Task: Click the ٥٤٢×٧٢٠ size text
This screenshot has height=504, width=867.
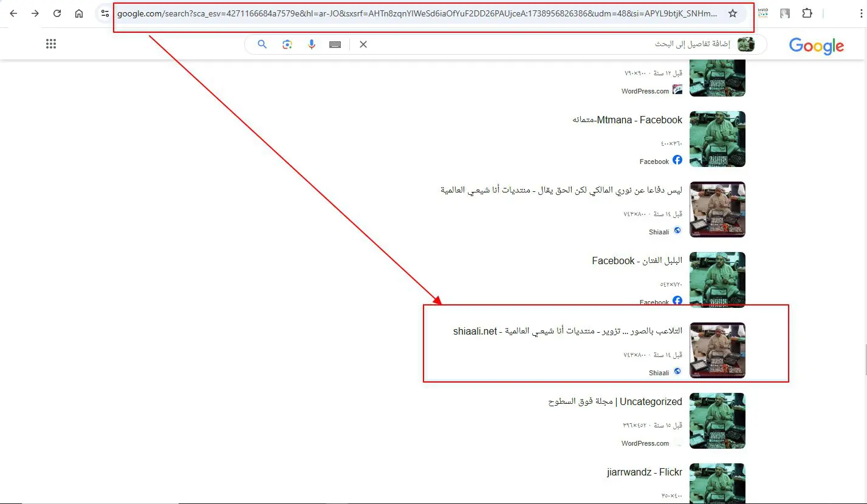Action: [671, 284]
